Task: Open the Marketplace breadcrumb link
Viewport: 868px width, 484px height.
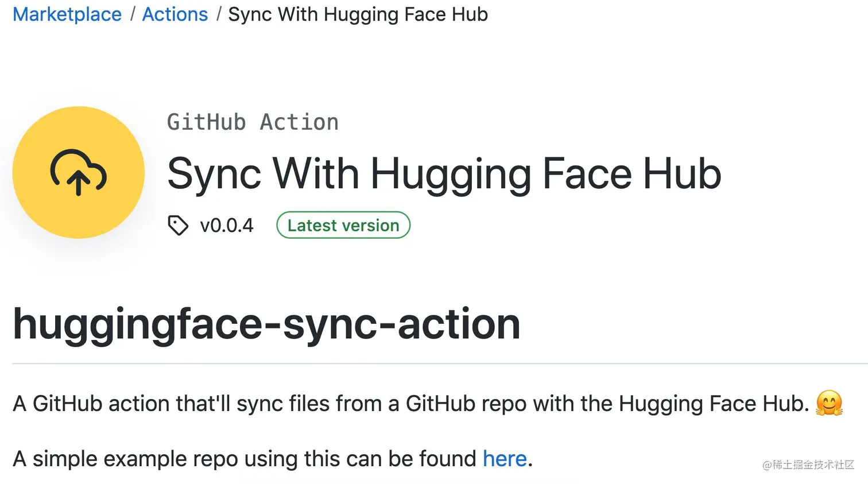Action: [x=67, y=14]
